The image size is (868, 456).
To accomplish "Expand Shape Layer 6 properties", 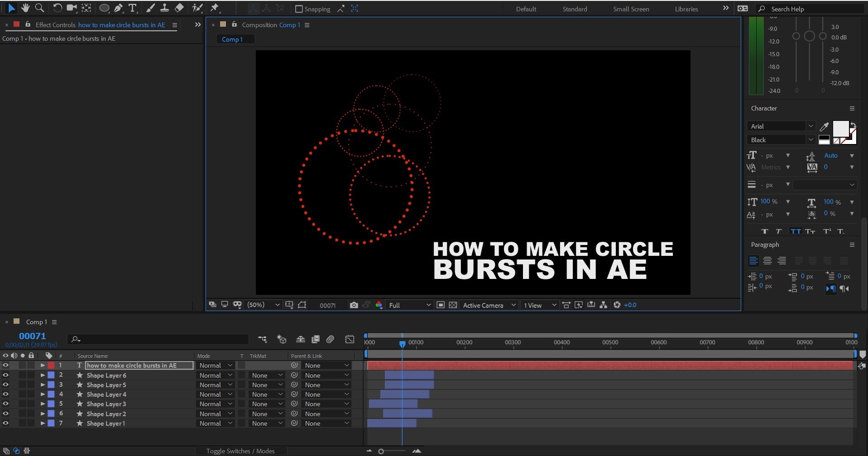I will click(x=43, y=375).
